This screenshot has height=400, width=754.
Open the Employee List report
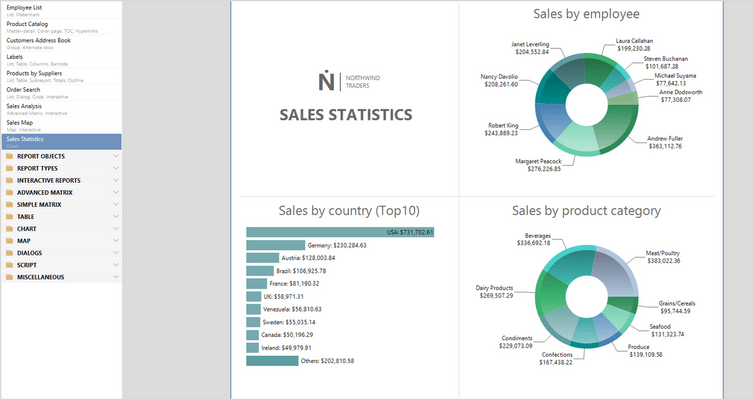24,8
